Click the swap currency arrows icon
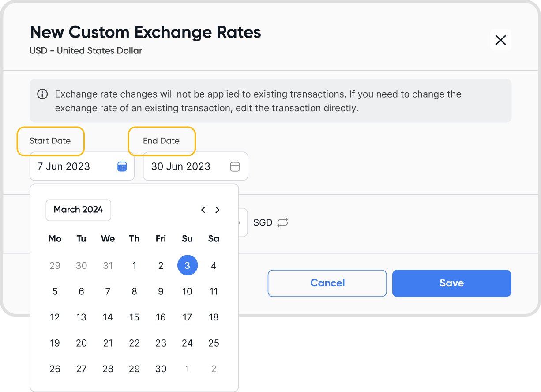The image size is (541, 392). pos(282,222)
